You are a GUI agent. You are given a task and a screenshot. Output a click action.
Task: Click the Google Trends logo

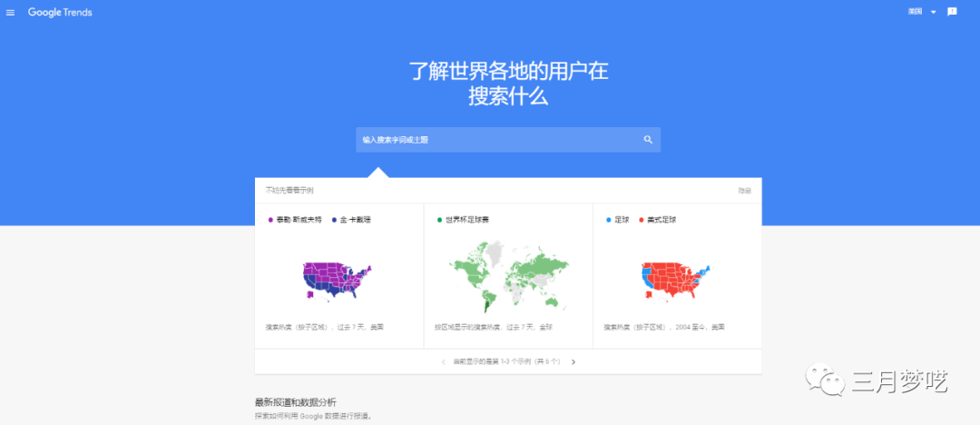60,13
